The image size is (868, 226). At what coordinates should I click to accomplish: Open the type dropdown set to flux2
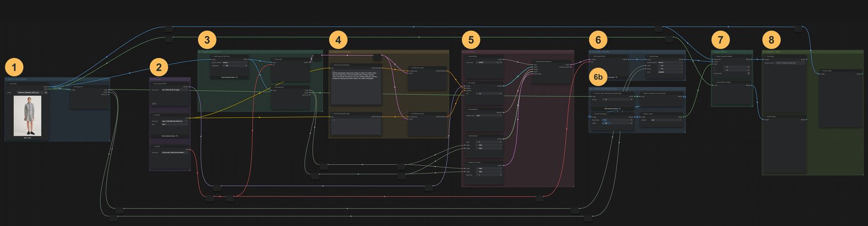pos(174,124)
